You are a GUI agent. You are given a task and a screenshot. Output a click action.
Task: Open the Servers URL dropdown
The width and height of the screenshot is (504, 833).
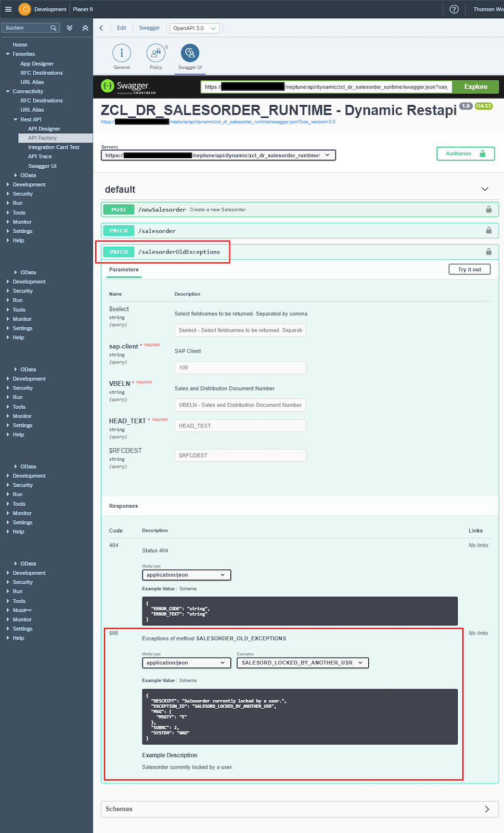coord(218,155)
